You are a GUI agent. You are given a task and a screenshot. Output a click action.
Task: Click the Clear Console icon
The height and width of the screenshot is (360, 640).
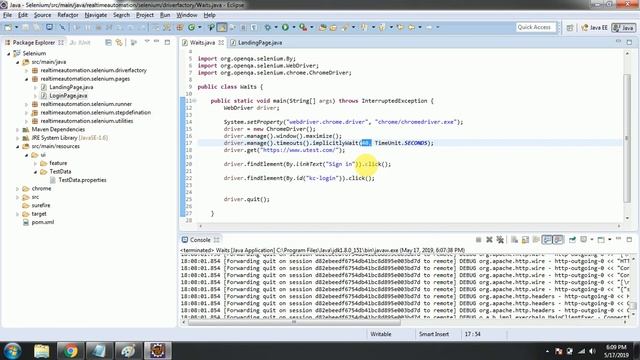pyautogui.click(x=514, y=240)
